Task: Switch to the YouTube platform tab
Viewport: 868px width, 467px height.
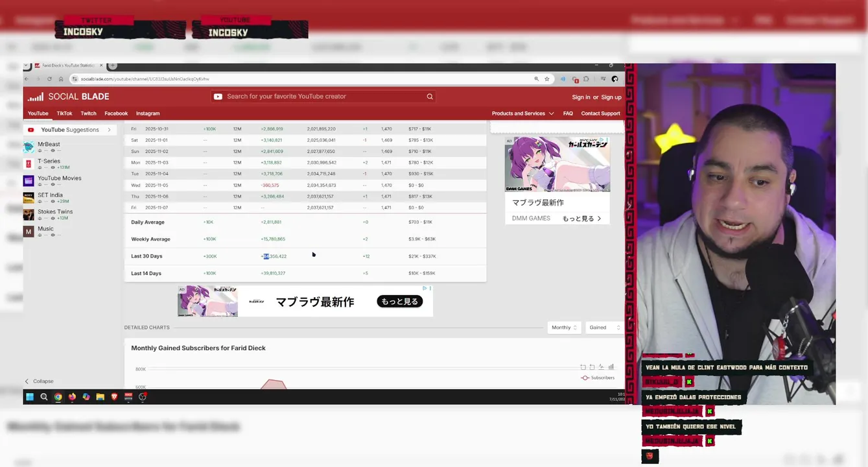Action: (x=38, y=114)
